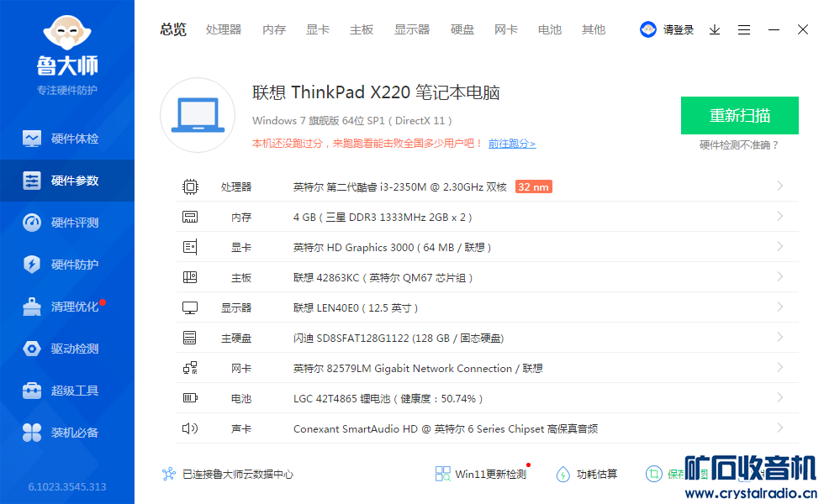Open 驱动检测 driver check
Image resolution: width=824 pixels, height=504 pixels.
[74, 349]
